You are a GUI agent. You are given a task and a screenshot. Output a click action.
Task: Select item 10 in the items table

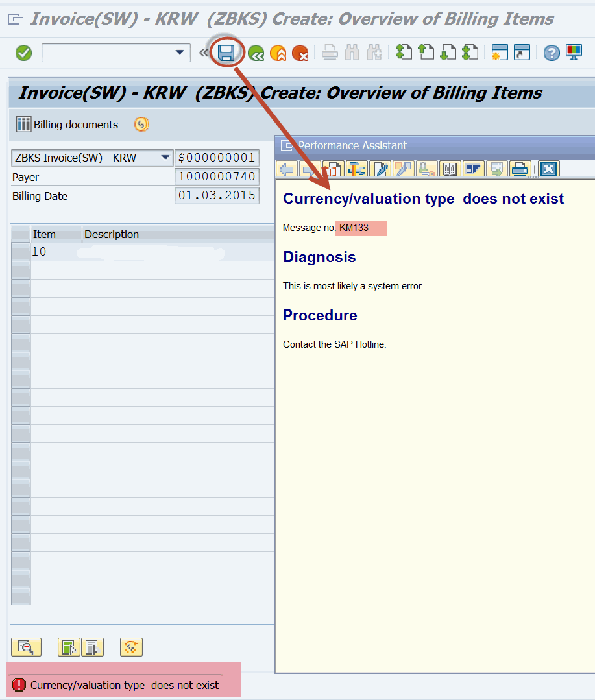point(39,251)
